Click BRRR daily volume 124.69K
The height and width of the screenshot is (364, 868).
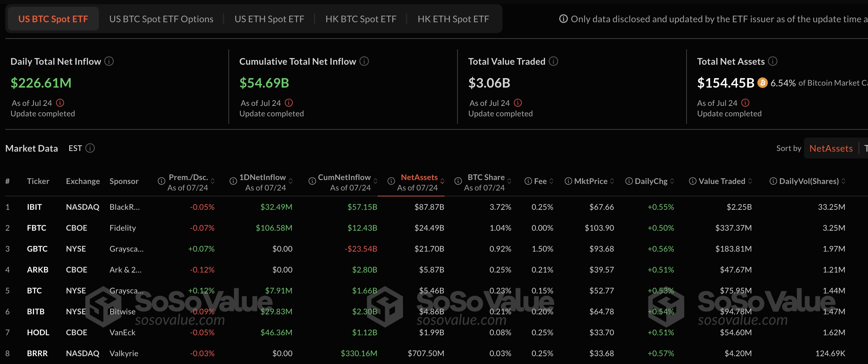[x=829, y=353]
